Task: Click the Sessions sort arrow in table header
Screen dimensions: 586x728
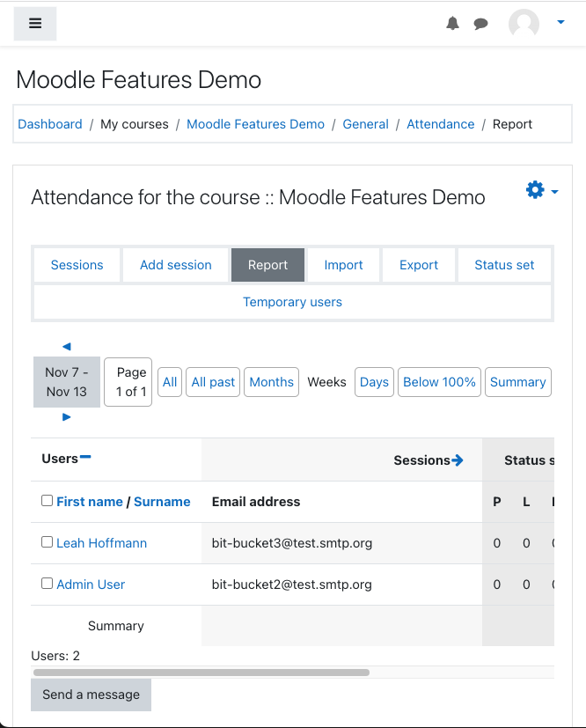Action: [x=458, y=459]
